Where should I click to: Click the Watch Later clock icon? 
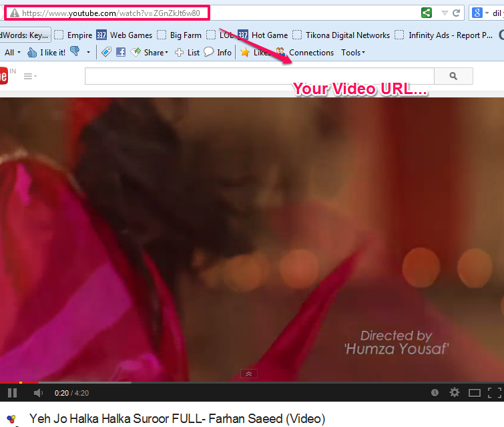coord(435,392)
